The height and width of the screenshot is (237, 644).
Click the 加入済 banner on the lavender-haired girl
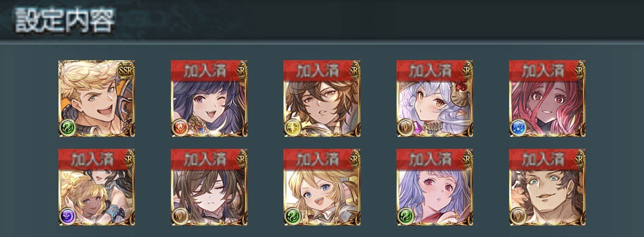432,159
